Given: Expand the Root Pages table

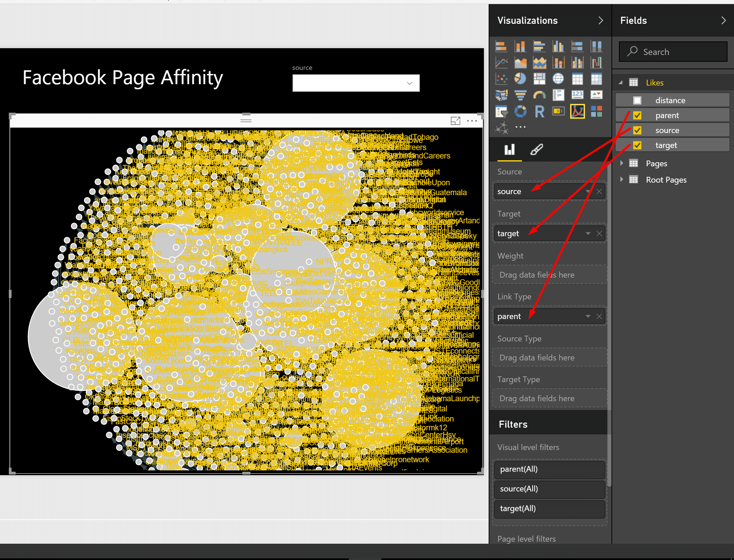Looking at the screenshot, I should [622, 180].
